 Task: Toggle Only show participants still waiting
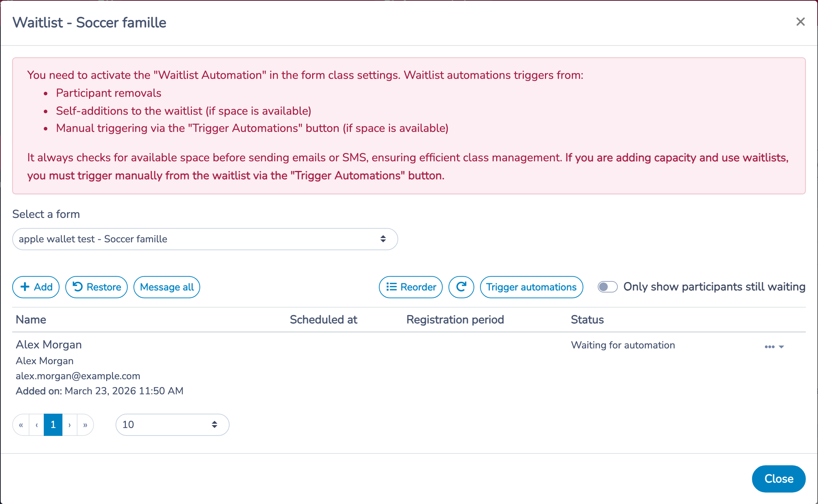click(x=607, y=287)
